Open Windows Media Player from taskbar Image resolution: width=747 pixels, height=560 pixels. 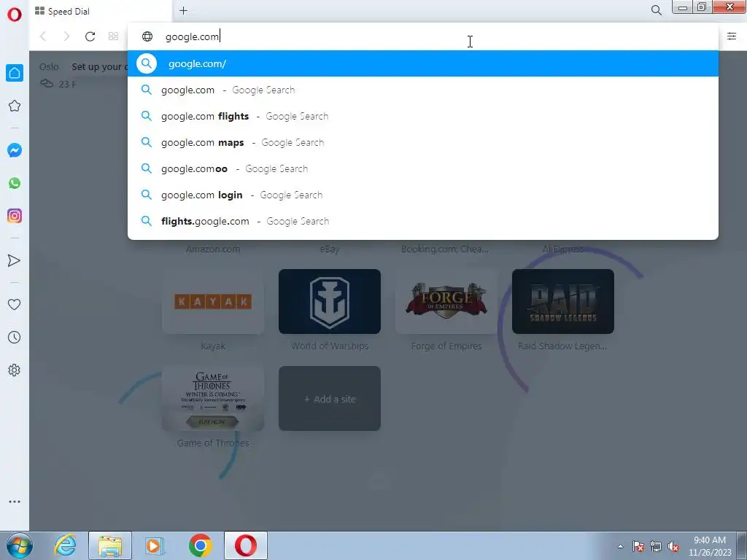click(155, 545)
